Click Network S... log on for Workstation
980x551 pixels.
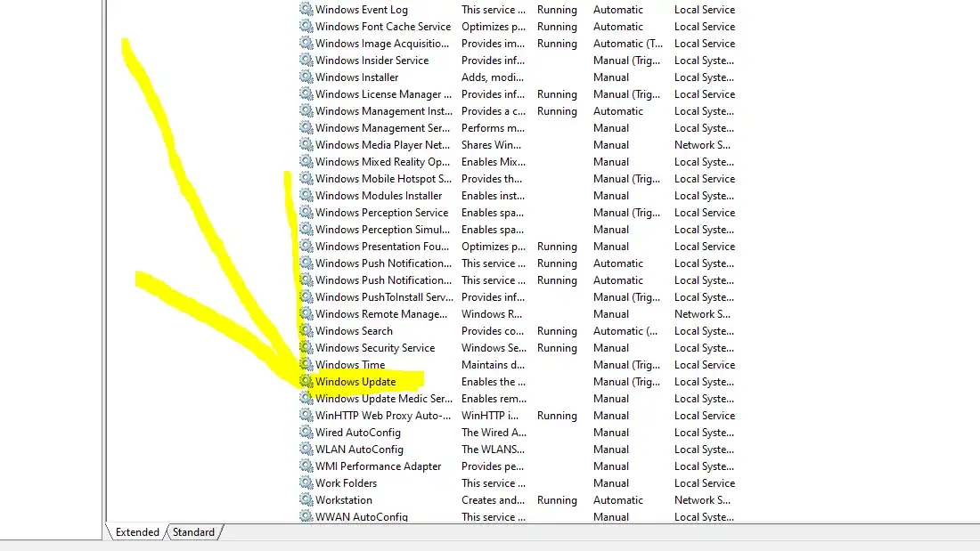point(702,499)
